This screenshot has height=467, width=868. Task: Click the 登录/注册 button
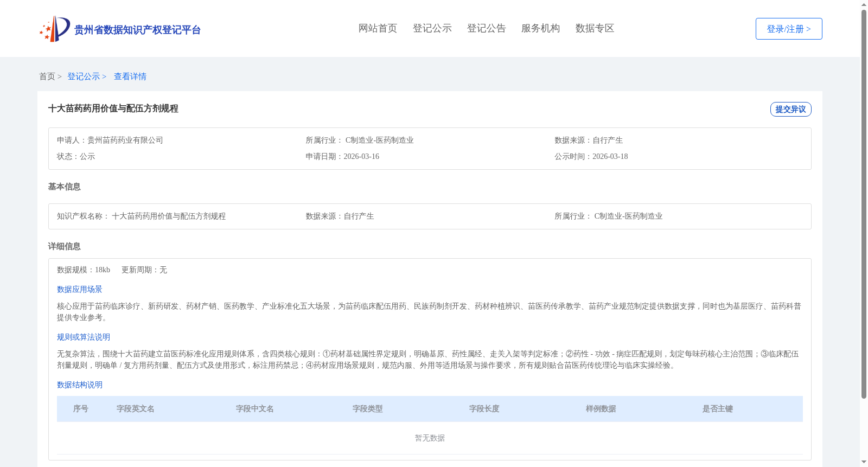[789, 29]
